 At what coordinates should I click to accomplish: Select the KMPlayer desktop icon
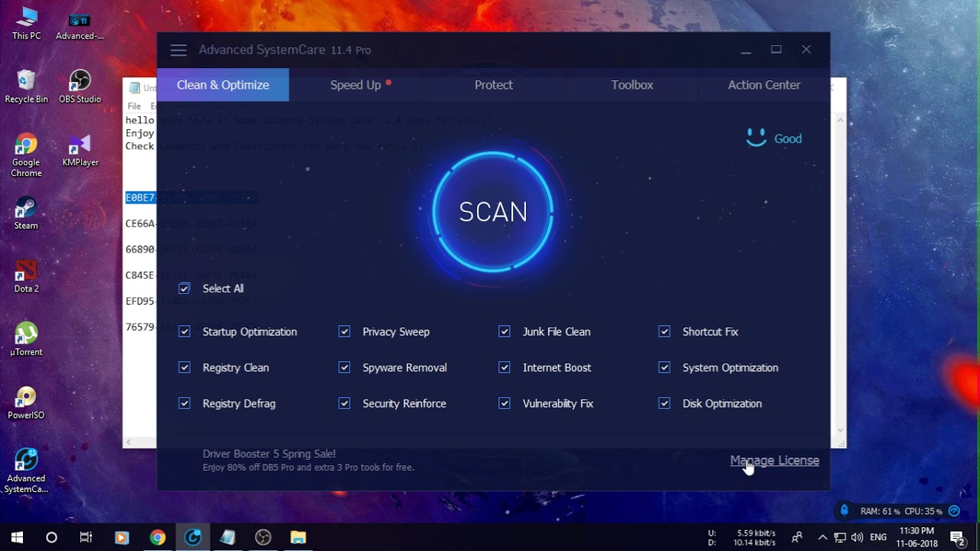pos(80,150)
